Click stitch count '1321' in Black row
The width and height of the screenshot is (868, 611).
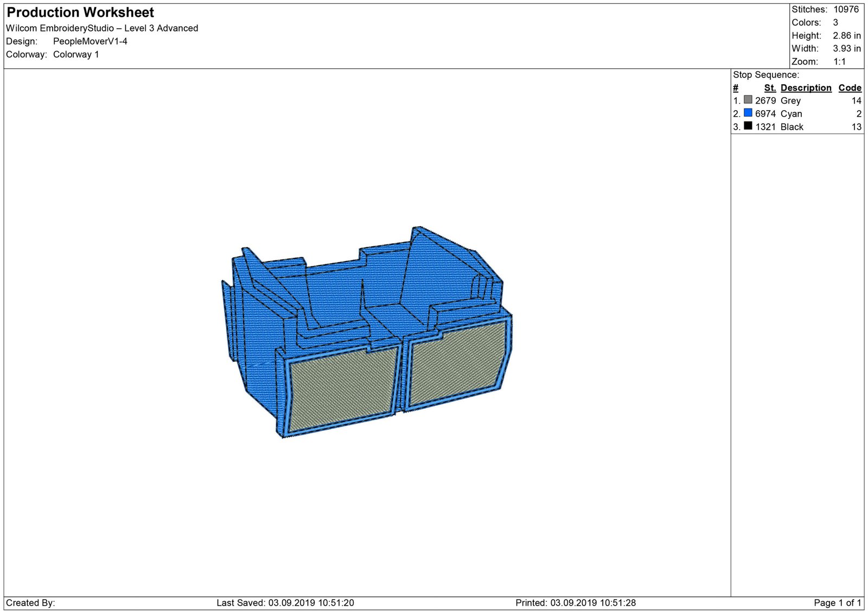tap(765, 126)
